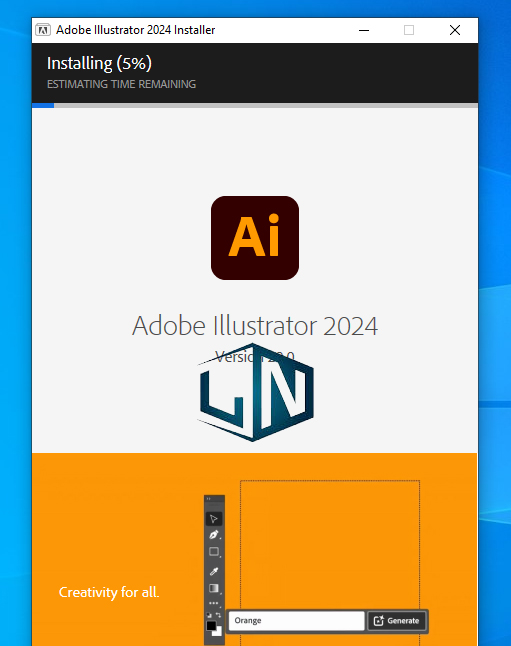The image size is (511, 646).
Task: Close the Adobe Illustrator 2024 Installer
Action: (455, 30)
